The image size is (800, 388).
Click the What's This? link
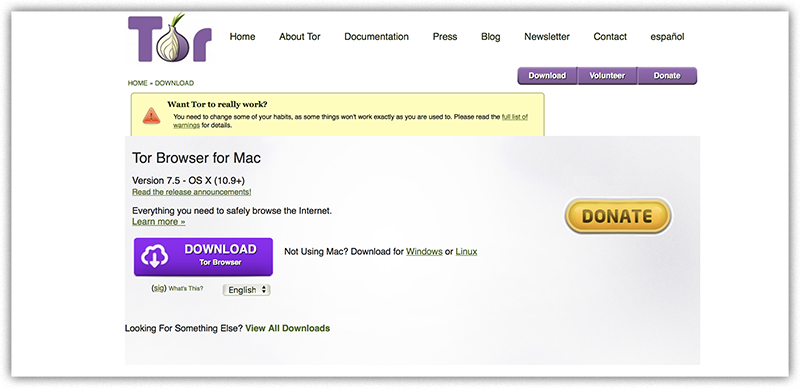click(x=186, y=288)
